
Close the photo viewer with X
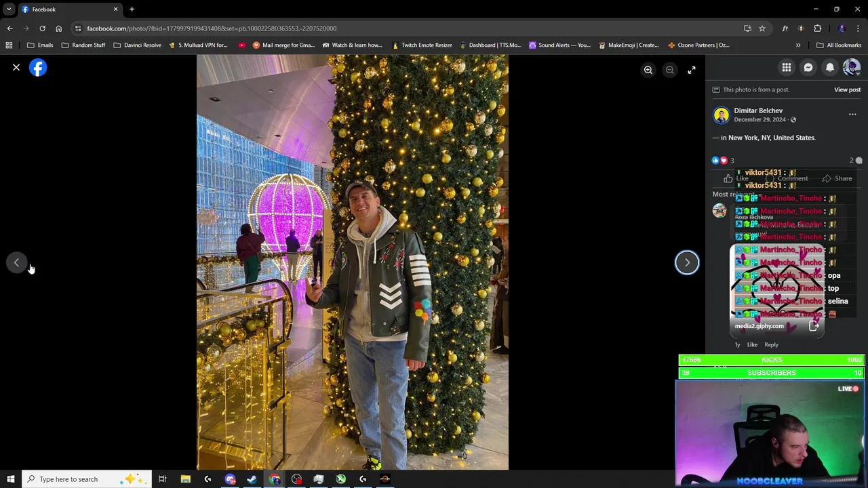pyautogui.click(x=16, y=68)
